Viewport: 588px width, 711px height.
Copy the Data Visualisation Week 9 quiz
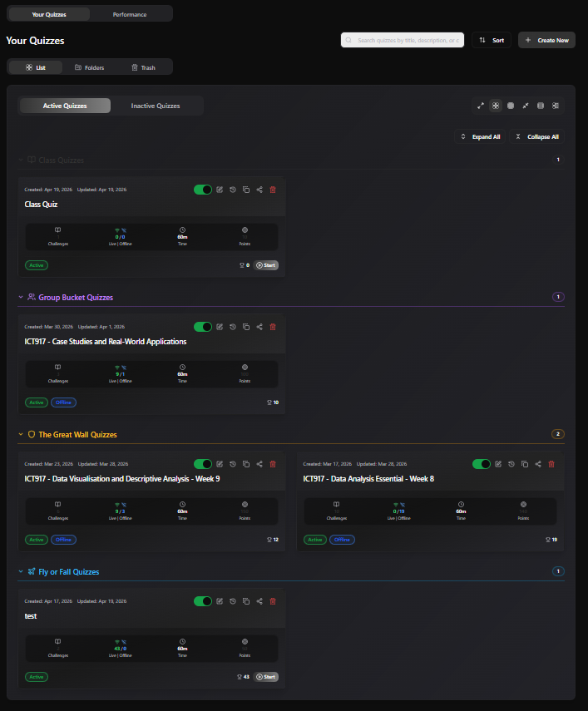[x=246, y=464]
